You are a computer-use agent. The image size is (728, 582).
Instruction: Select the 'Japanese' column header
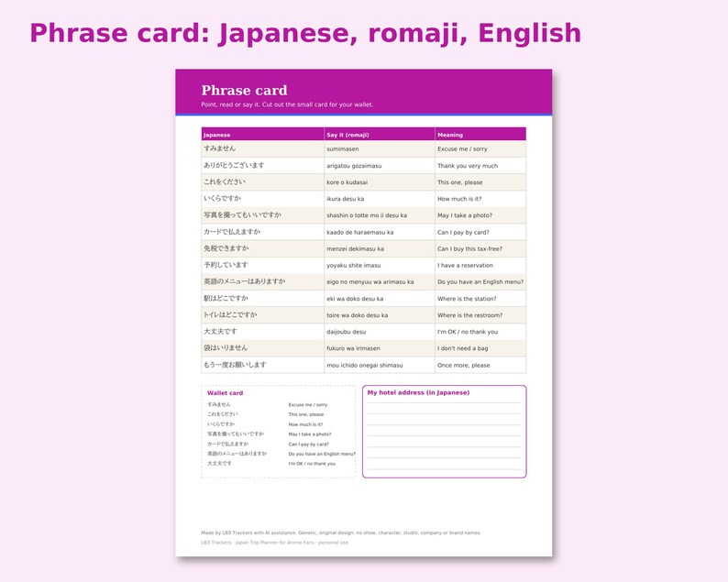tap(263, 134)
